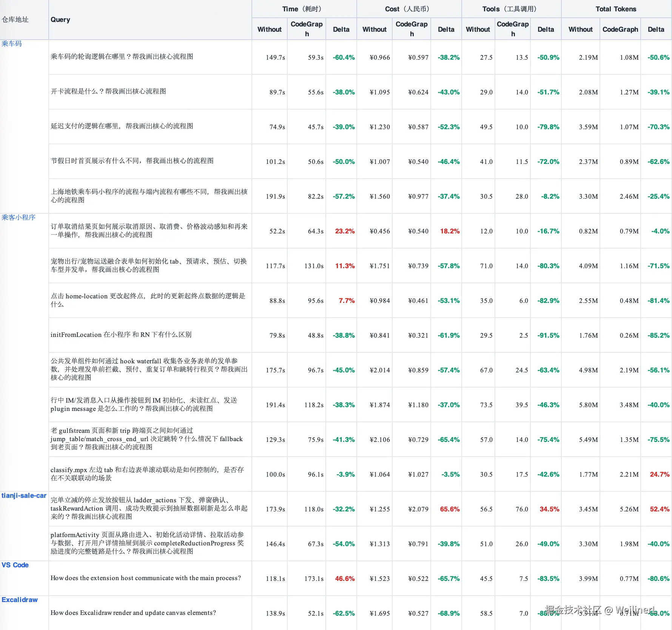Select query about 点击 home-location 更改起终点
Screen dimensions: 672x630
148,300
